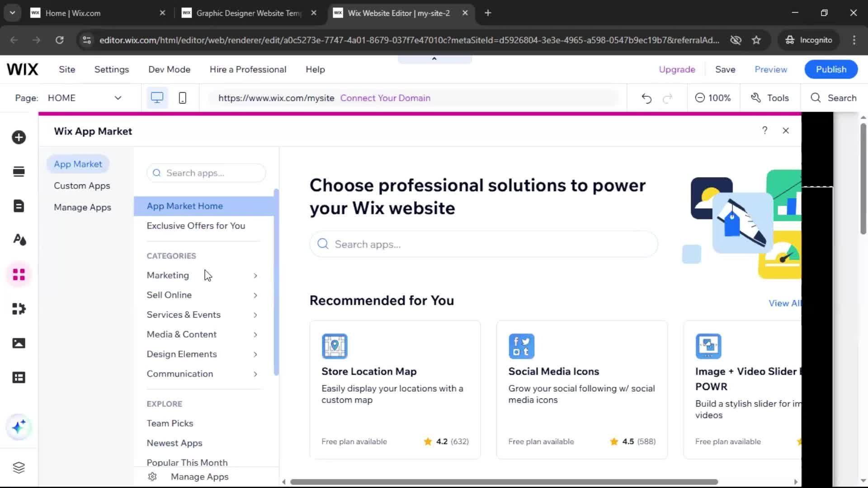Open the Store Location Map app icon

(x=335, y=346)
